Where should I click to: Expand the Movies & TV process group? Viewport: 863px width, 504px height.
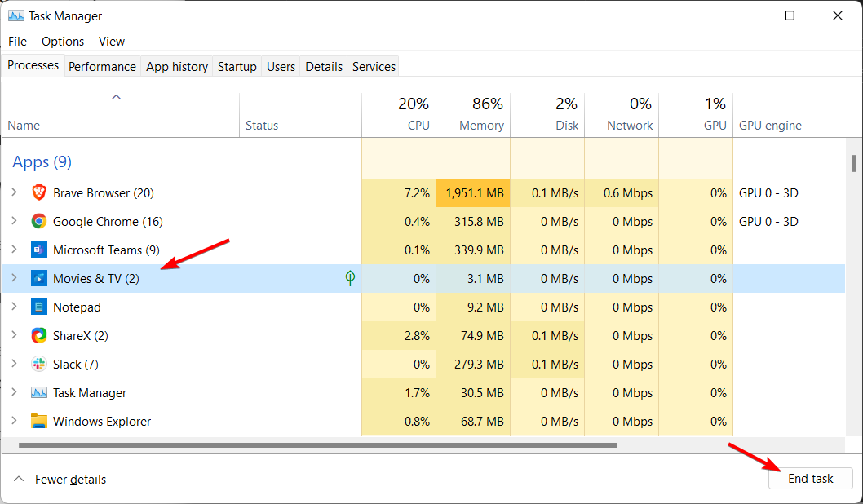point(15,278)
